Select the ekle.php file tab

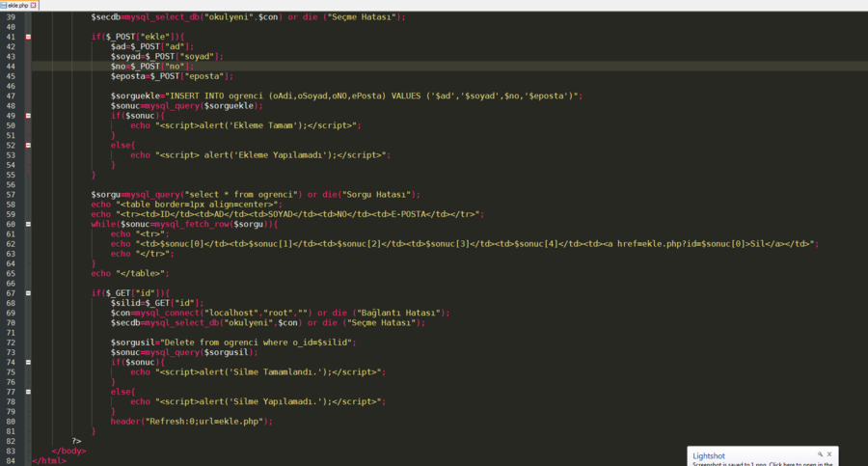pyautogui.click(x=18, y=5)
